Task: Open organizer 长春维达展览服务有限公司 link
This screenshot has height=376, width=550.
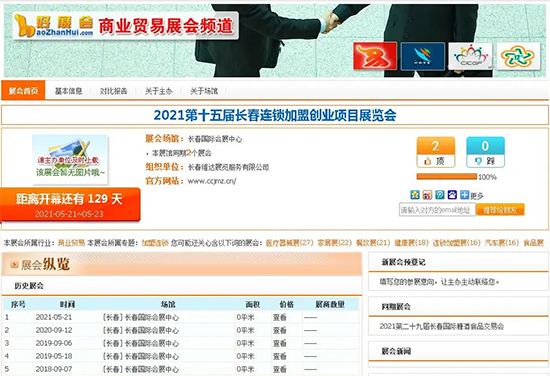Action: (x=228, y=167)
